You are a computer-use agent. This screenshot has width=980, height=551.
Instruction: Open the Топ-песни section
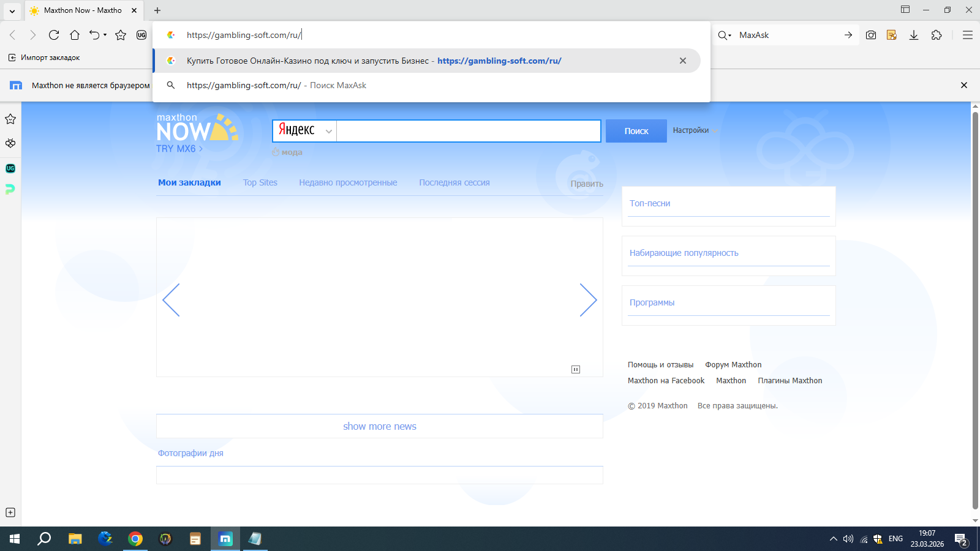tap(650, 203)
